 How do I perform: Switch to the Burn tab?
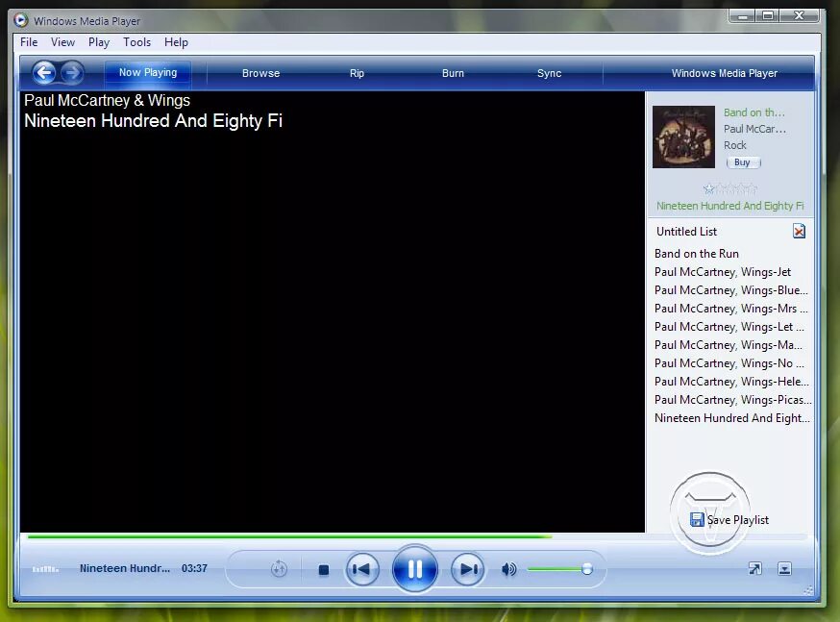(x=453, y=73)
